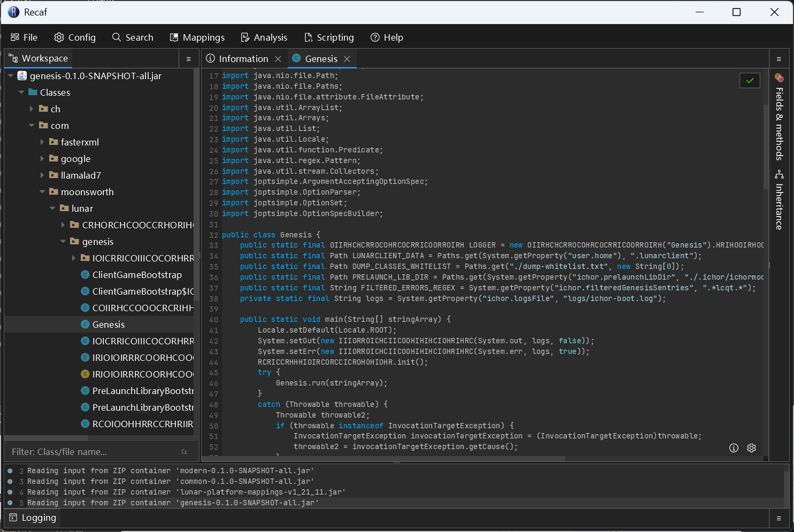The width and height of the screenshot is (794, 532).
Task: Close the Genesis editor tab
Action: 347,59
